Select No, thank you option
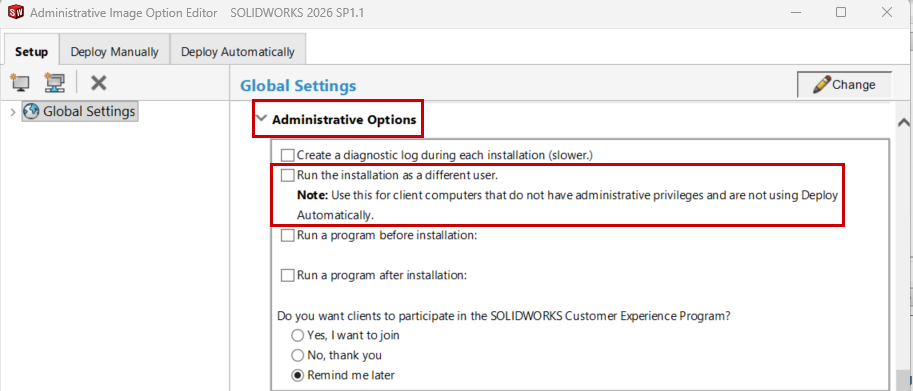 pyautogui.click(x=298, y=355)
